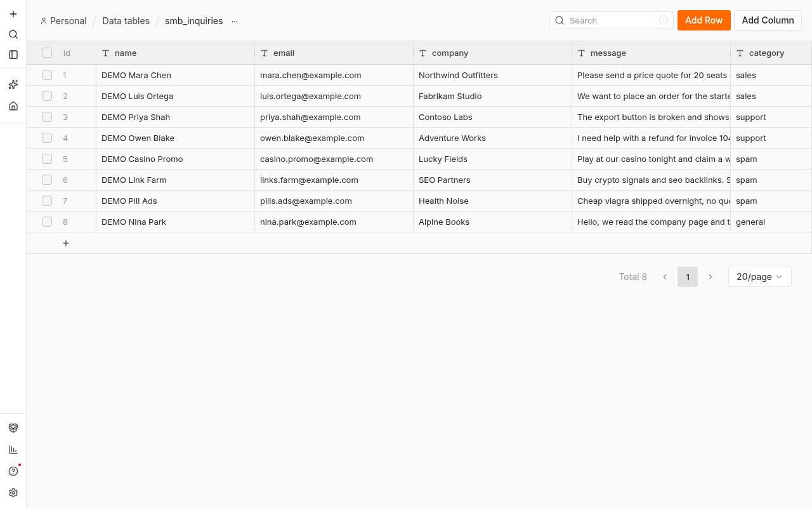
Task: Open Personal breadcrumb link
Action: tap(63, 21)
